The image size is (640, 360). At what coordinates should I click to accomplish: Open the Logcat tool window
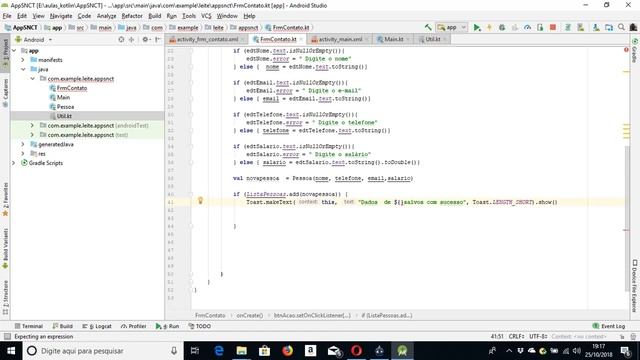click(97, 326)
